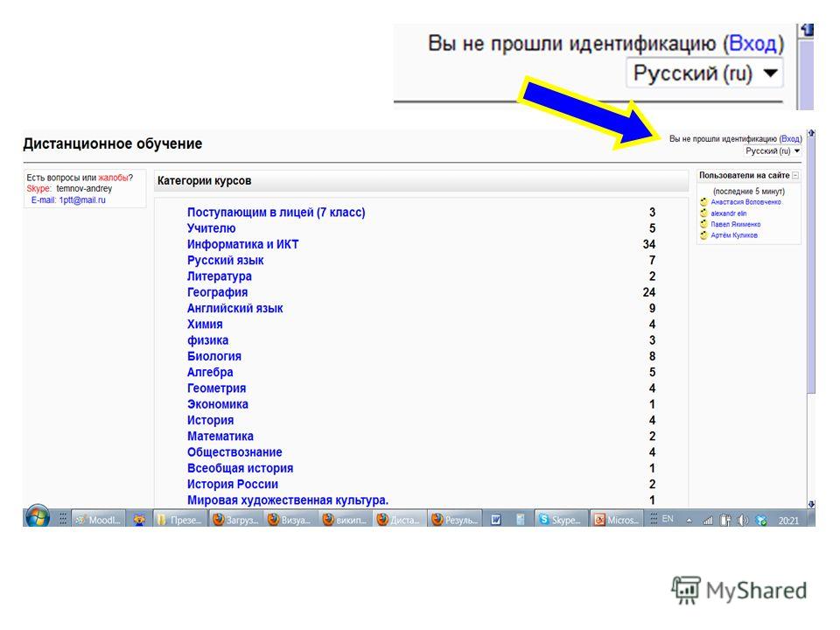Click small Вход link above Пользователи block
The height and width of the screenshot is (630, 840).
790,139
